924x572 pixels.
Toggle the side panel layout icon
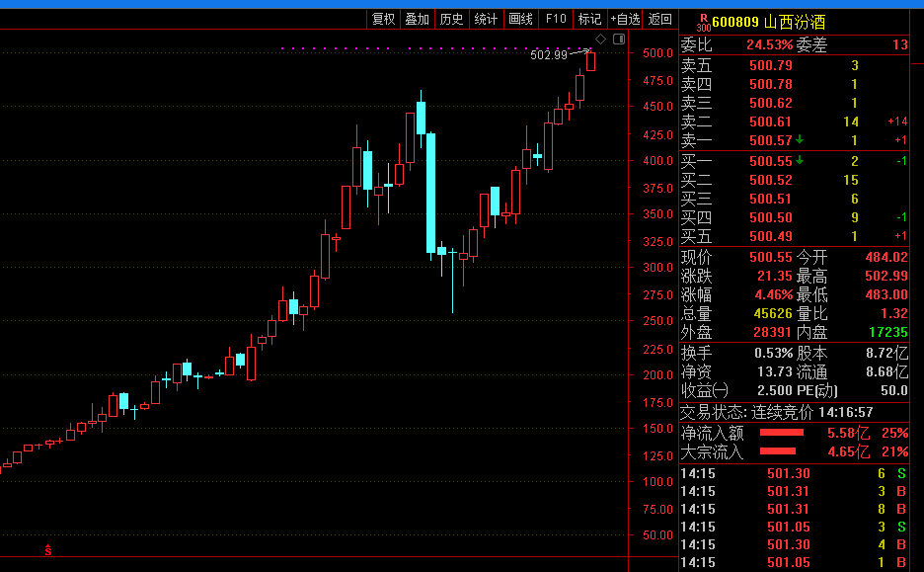tap(619, 39)
